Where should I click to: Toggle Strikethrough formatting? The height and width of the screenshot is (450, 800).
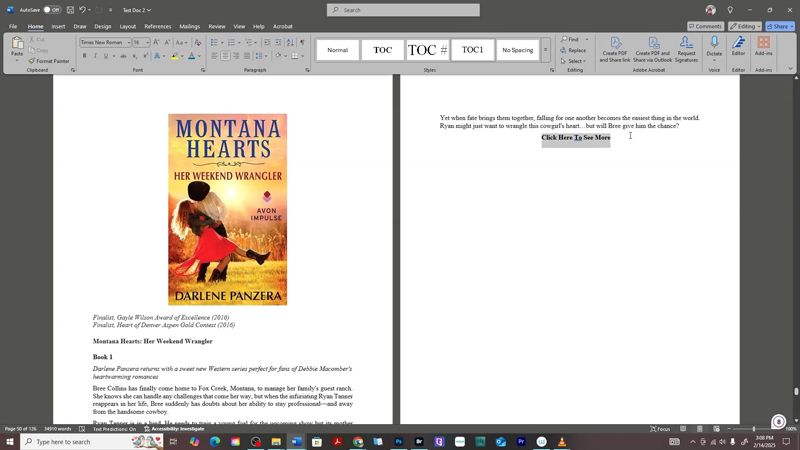click(123, 56)
